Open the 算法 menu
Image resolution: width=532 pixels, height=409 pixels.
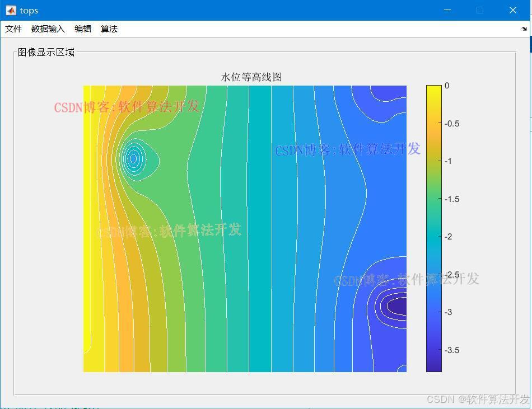(109, 29)
